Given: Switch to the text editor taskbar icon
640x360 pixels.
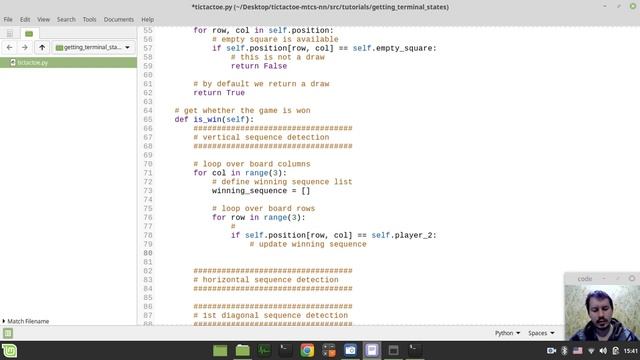Looking at the screenshot, I should [x=372, y=351].
